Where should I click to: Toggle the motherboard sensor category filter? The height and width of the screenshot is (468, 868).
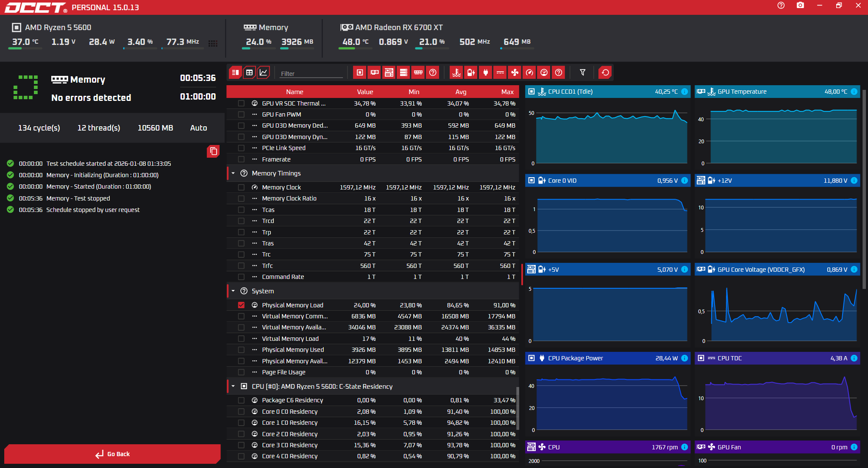pyautogui.click(x=389, y=72)
